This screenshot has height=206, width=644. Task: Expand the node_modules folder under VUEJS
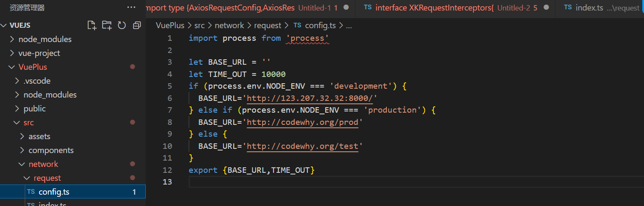[45, 39]
